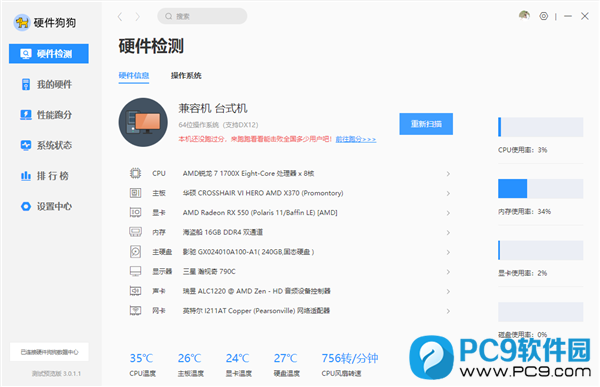
Task: Click the CPU chip icon
Action: pos(135,173)
